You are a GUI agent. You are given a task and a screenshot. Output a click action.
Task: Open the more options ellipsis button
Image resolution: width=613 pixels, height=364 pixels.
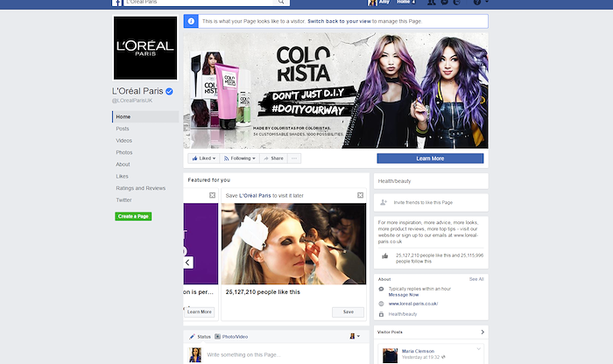coord(294,158)
